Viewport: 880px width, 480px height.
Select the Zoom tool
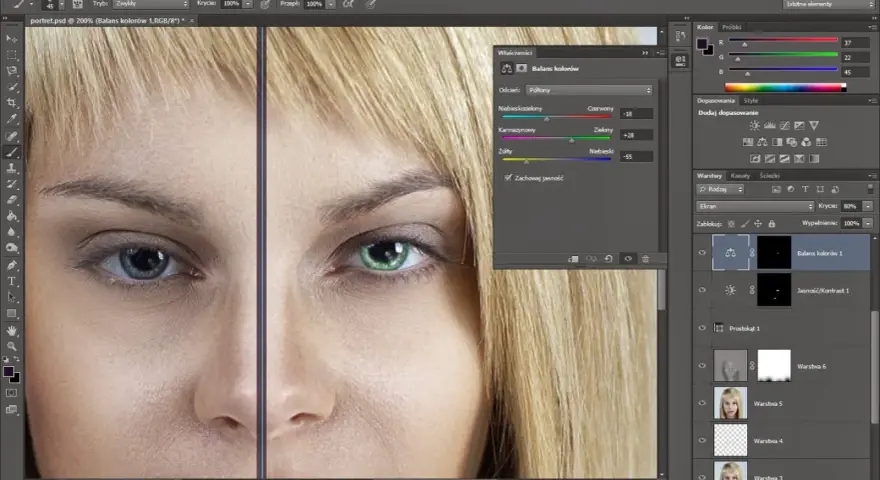tap(11, 346)
